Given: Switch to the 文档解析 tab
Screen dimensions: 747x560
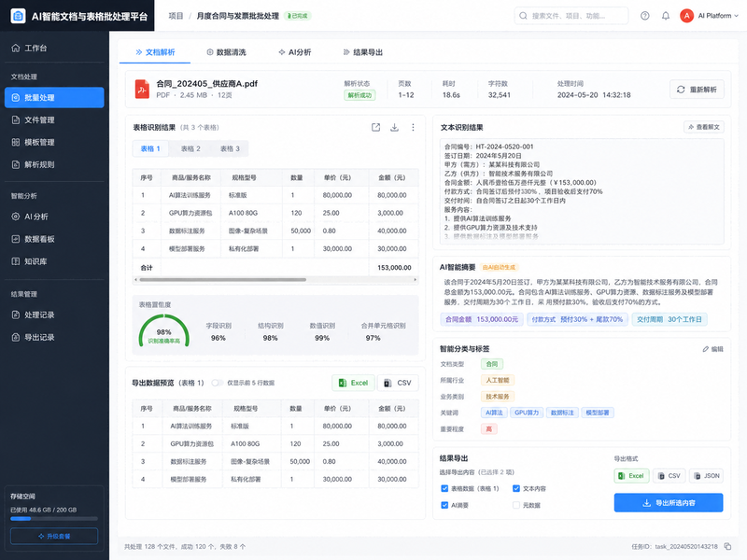Looking at the screenshot, I should point(155,52).
